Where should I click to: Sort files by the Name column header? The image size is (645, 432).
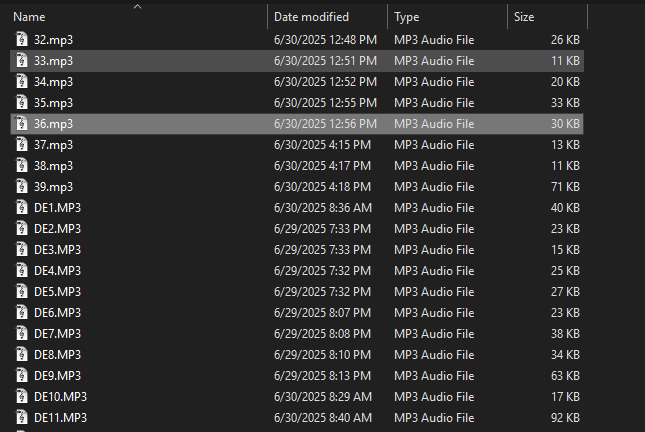coord(29,17)
